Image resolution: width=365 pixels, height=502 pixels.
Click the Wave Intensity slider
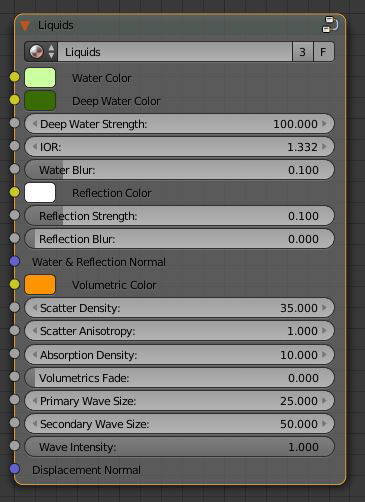click(x=179, y=447)
